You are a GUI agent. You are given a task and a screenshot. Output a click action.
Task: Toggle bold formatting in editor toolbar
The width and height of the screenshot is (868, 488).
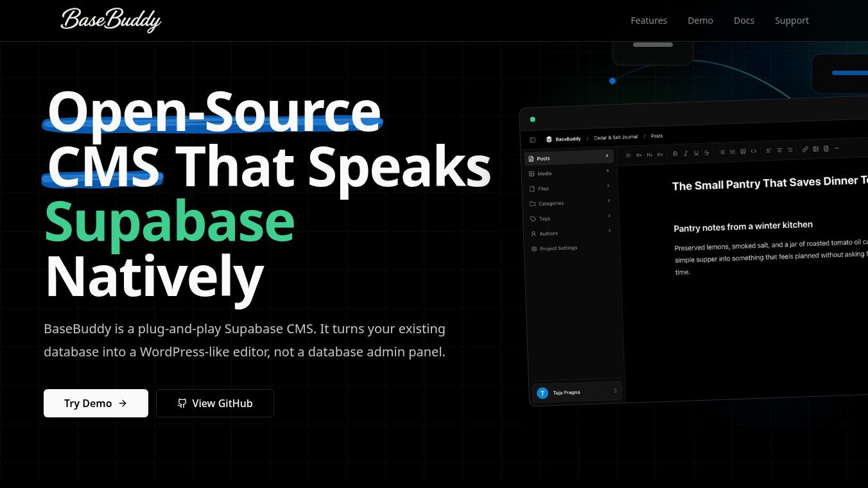(x=675, y=153)
